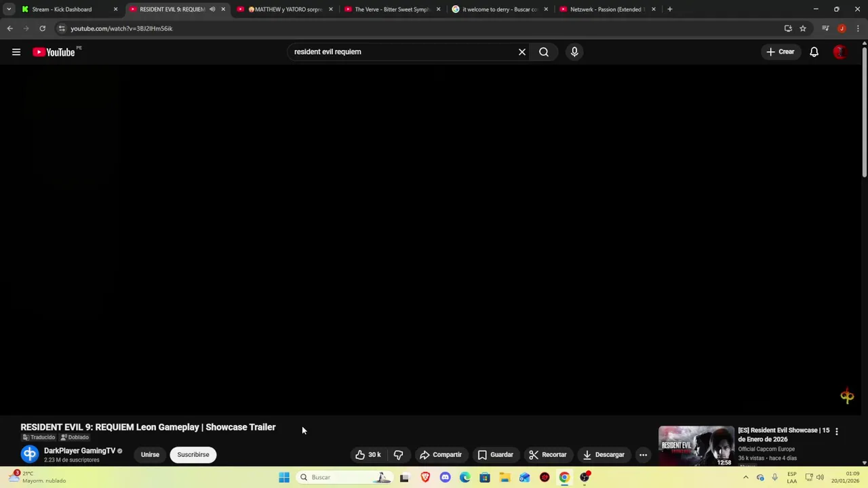Screen dimensions: 868x488
Task: Click the youtube.com address bar URL
Action: pos(121,28)
